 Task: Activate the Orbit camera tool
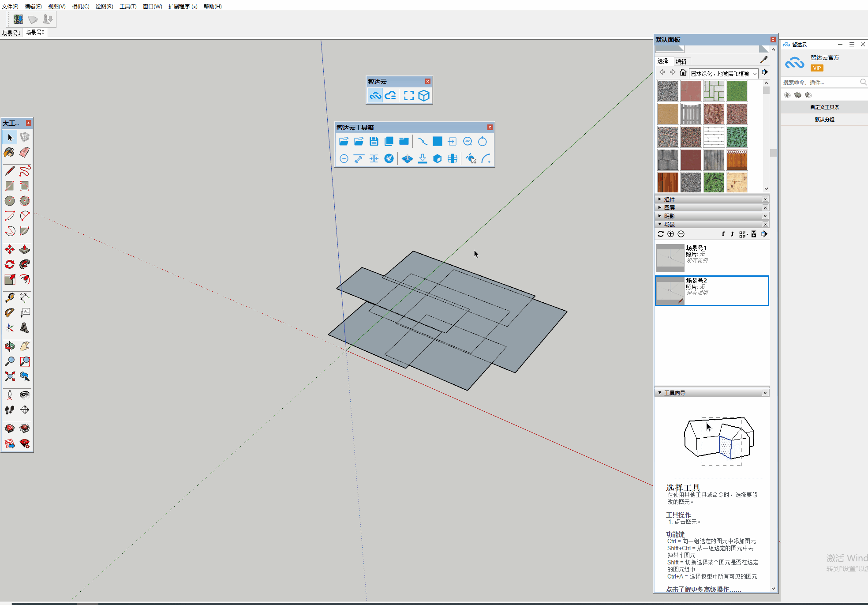coord(9,346)
